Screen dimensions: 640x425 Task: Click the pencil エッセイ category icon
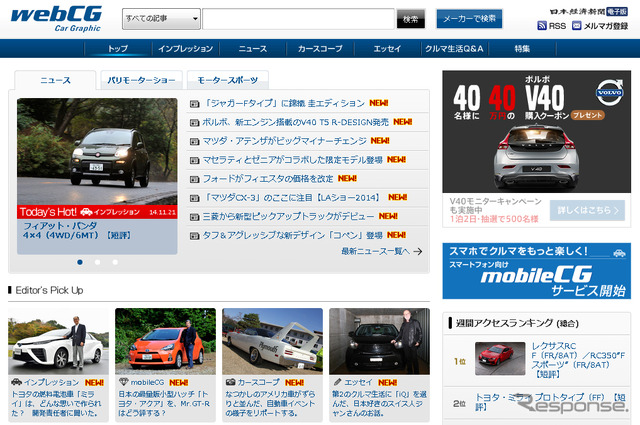(337, 382)
